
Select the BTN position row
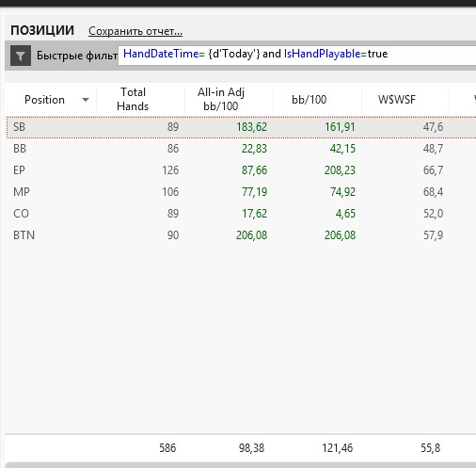point(241,235)
